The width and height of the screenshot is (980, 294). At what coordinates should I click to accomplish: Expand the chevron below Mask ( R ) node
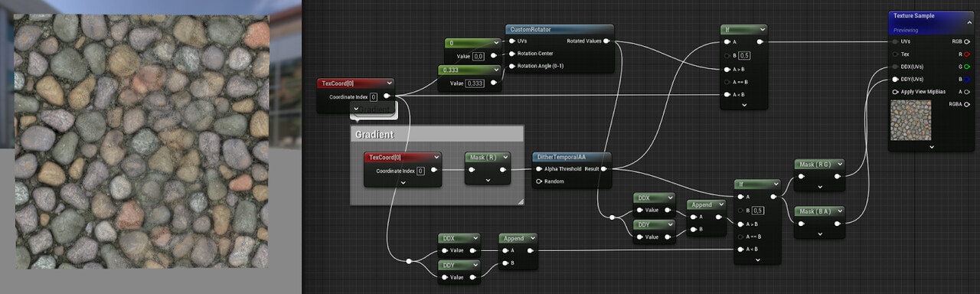(488, 181)
